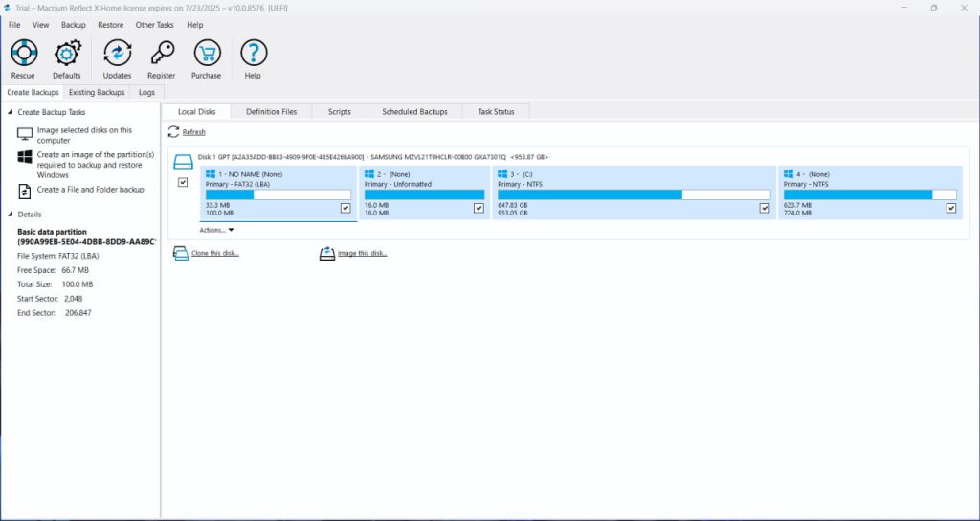Switch to Definition Files tab

click(x=271, y=112)
